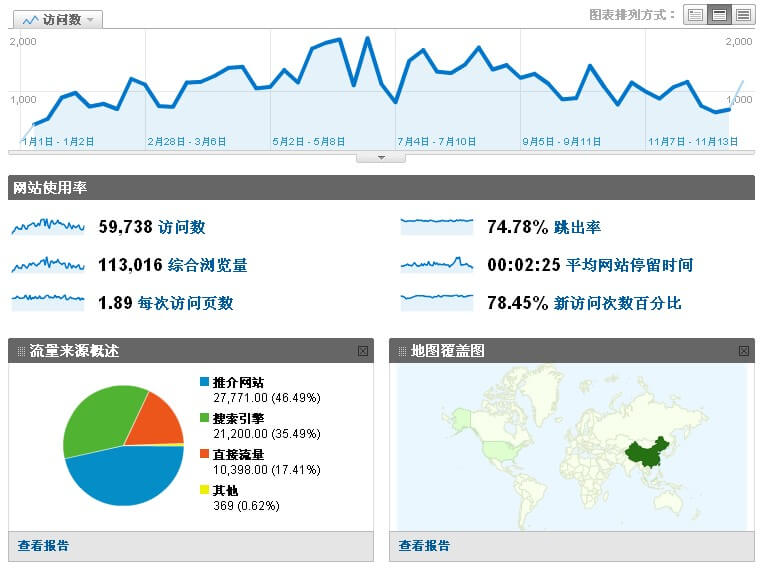Click the green 搜索引擎 legend swatch
This screenshot has height=569, width=761.
(x=204, y=418)
